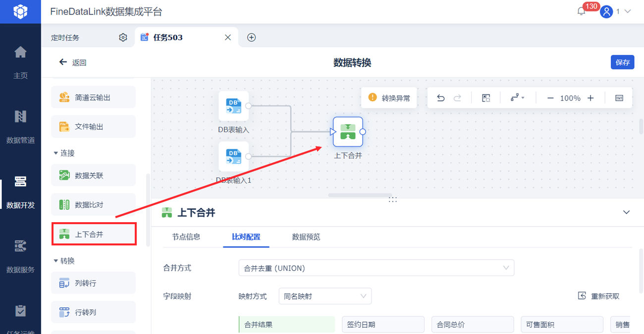This screenshot has height=334, width=644.
Task: Click the 签约日期 field column
Action: point(383,325)
